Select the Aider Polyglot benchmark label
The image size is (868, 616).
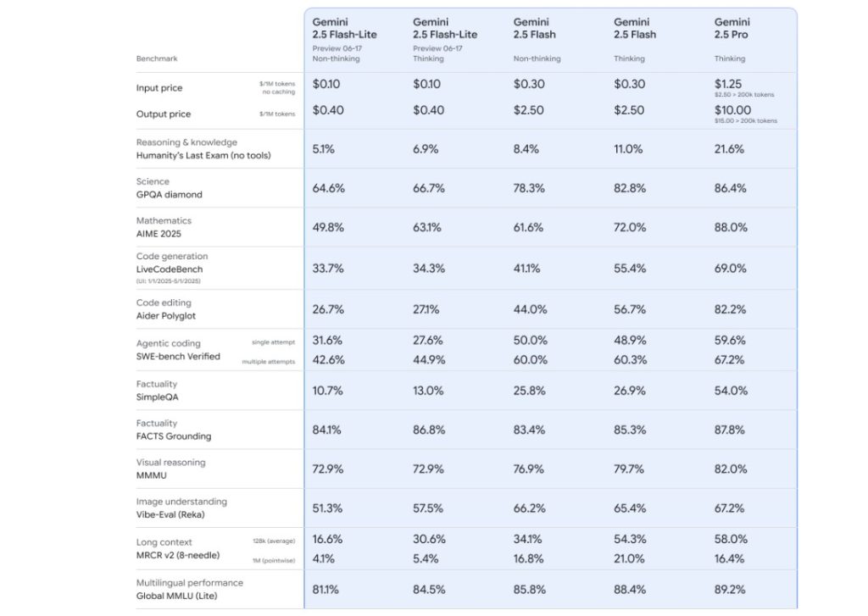click(167, 315)
